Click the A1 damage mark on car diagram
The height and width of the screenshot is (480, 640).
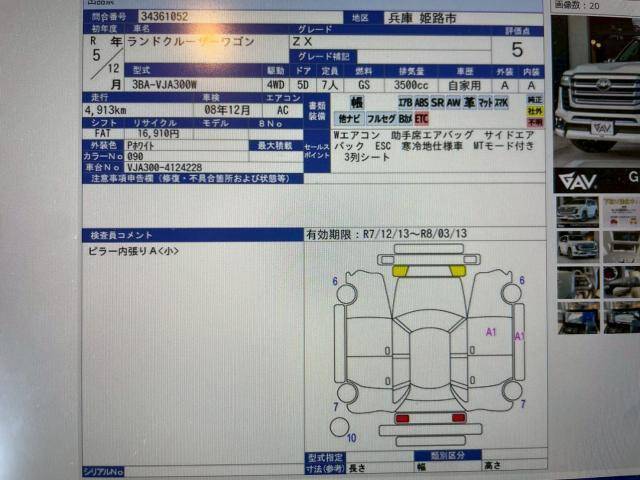tap(491, 331)
